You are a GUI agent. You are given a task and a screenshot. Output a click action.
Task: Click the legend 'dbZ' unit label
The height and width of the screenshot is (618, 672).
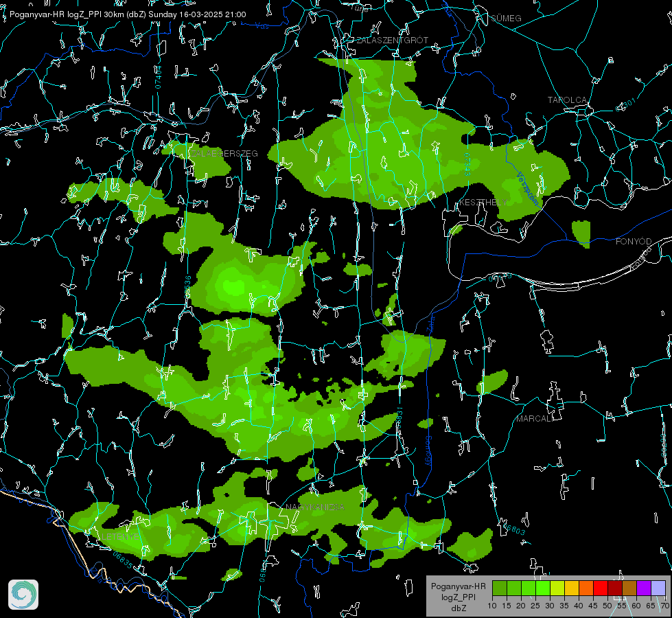tap(459, 608)
